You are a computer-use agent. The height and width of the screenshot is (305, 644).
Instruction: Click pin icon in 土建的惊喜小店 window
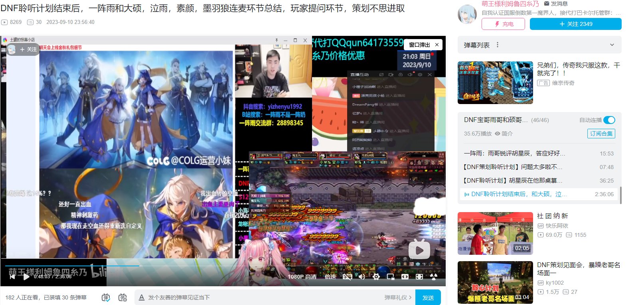pos(276,40)
